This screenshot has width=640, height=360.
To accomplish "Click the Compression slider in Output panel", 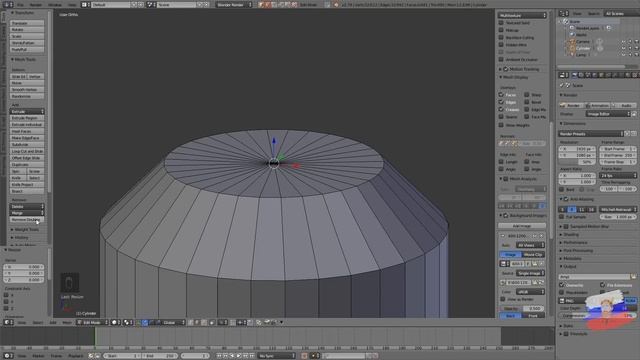I will [598, 316].
